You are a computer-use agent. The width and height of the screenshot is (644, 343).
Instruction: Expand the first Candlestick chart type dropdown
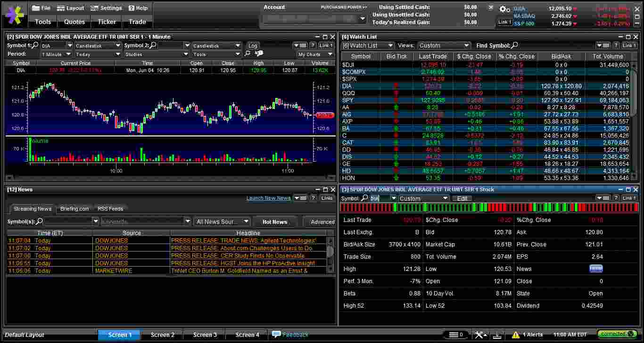118,46
